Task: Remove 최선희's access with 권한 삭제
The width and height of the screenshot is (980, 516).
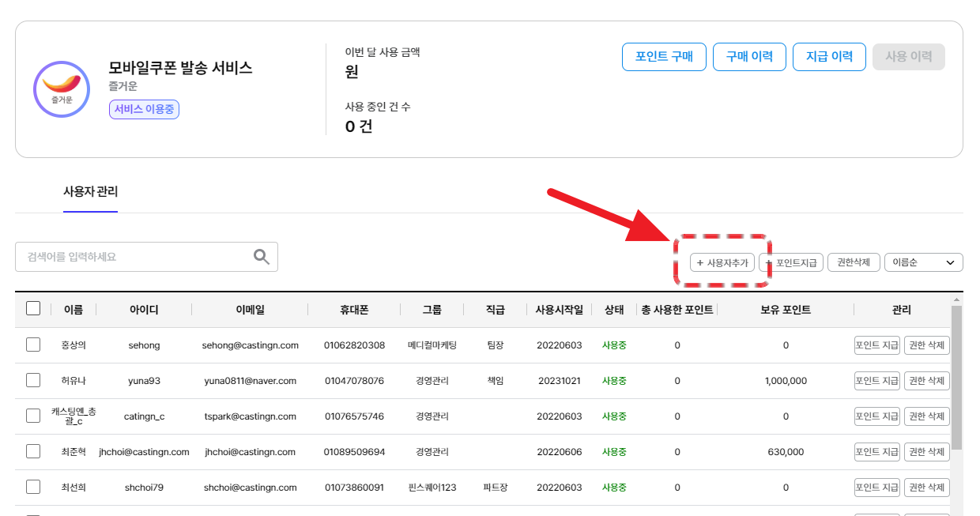Action: [926, 487]
